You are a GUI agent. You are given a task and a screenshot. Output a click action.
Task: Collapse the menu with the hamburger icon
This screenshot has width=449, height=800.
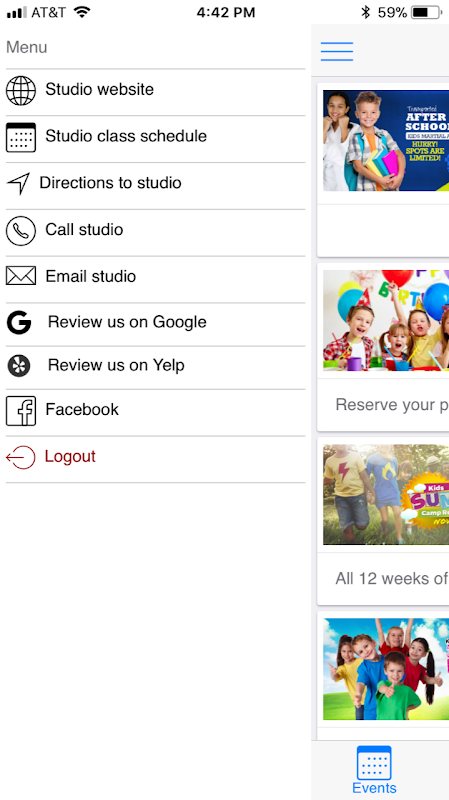337,52
